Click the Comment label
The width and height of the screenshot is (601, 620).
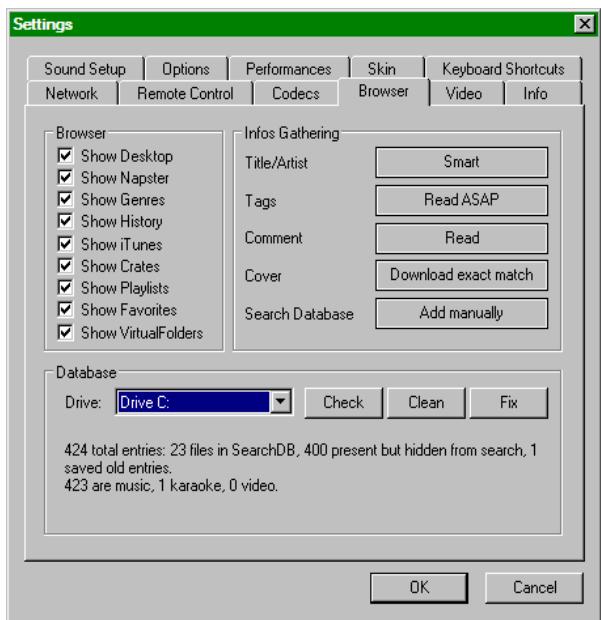(x=274, y=238)
